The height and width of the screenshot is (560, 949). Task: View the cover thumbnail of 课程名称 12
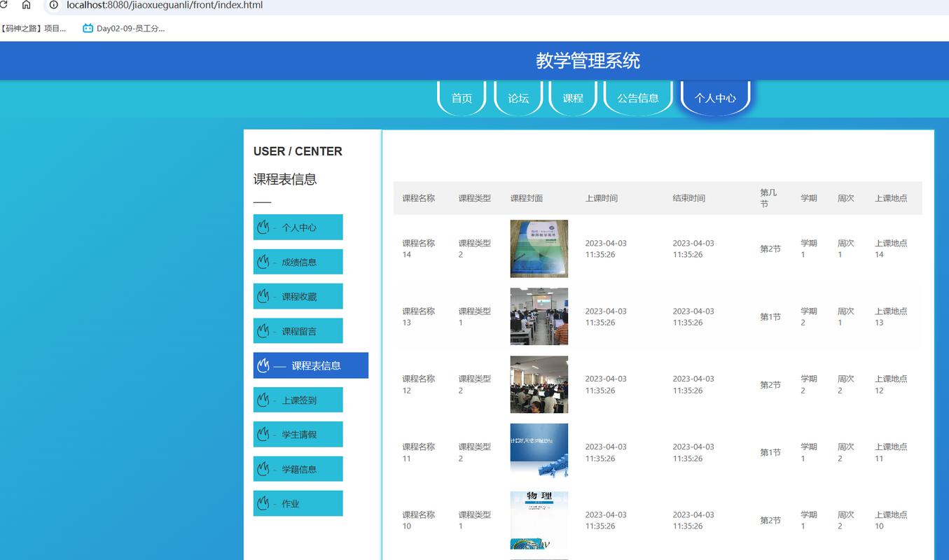point(539,384)
